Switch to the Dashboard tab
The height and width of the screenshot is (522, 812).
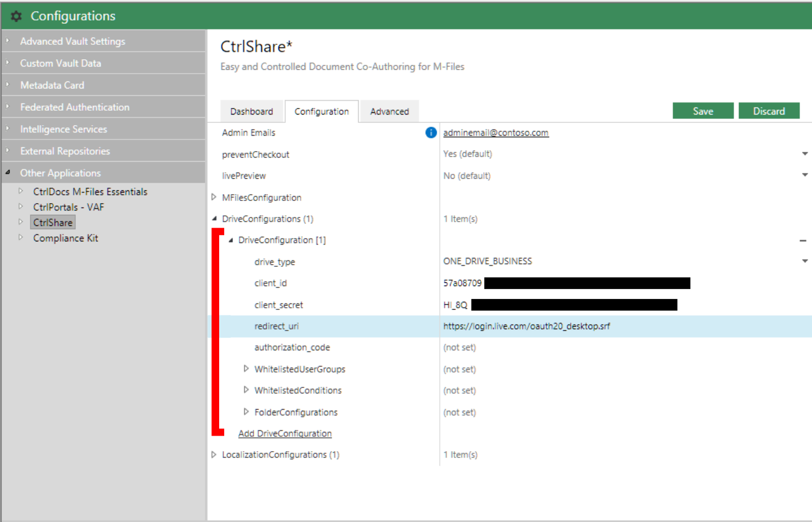tap(251, 111)
